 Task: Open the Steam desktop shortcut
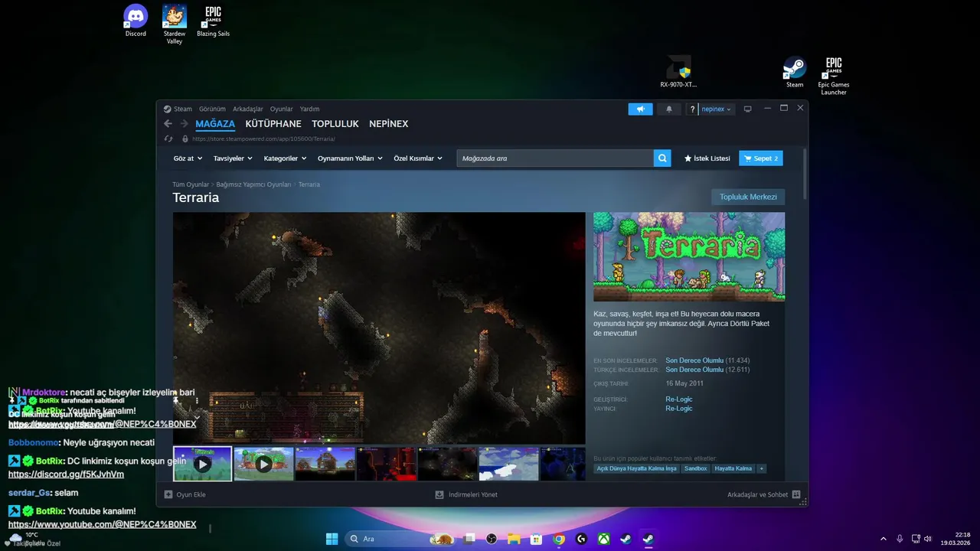point(795,72)
